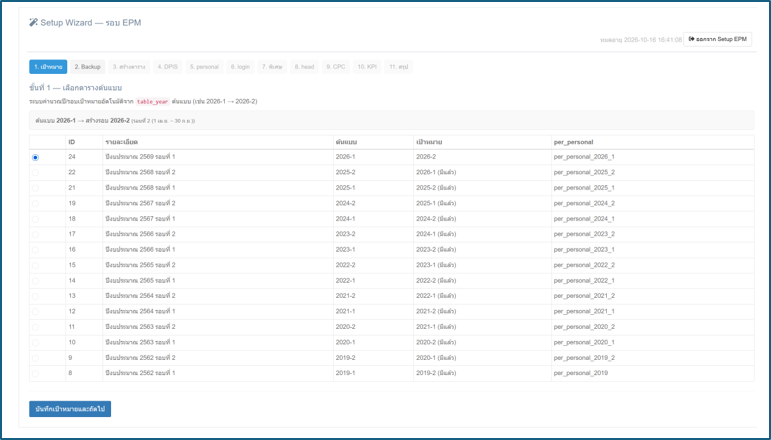This screenshot has height=440, width=771.
Task: Click the magic wand Setup Wizard icon
Action: coord(33,22)
